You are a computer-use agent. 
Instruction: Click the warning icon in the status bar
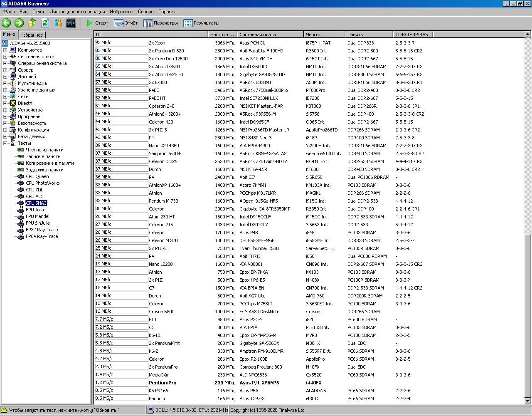5,410
